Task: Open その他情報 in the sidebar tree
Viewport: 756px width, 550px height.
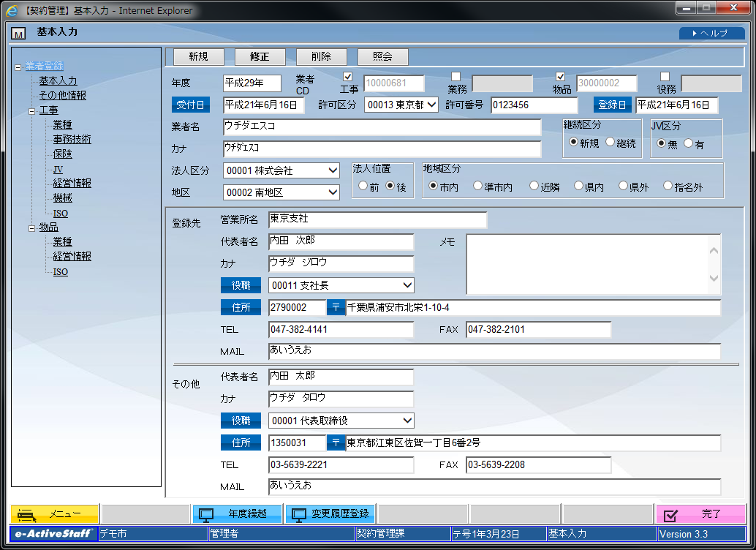Action: [x=63, y=96]
